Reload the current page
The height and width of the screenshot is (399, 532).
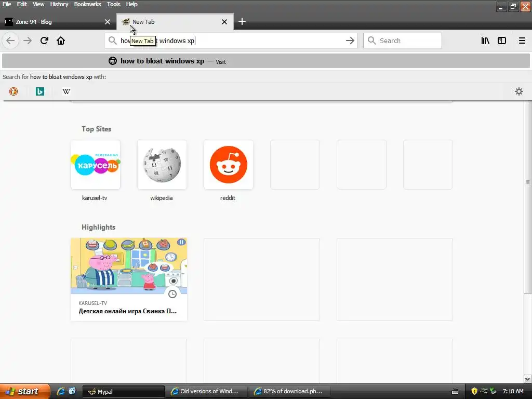coord(44,41)
